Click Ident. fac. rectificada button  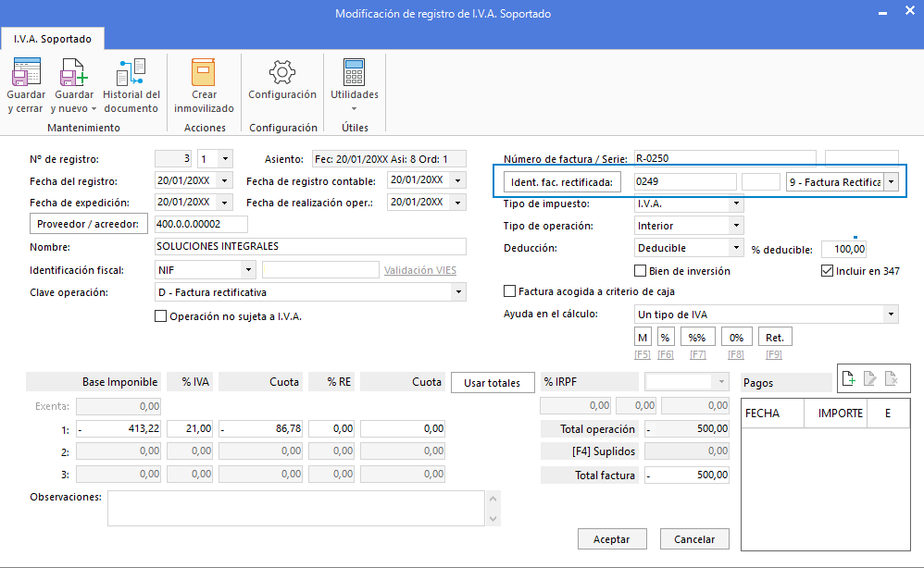click(562, 182)
